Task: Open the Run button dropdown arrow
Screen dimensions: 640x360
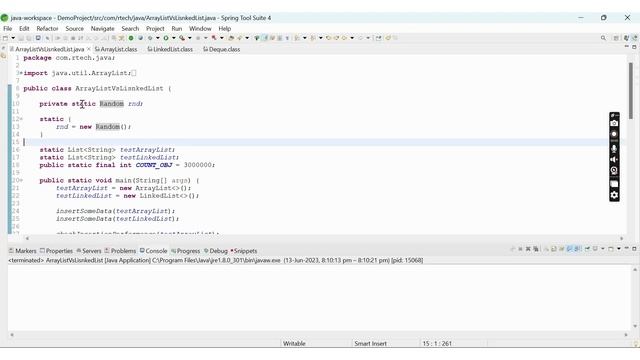Action: coord(173,38)
